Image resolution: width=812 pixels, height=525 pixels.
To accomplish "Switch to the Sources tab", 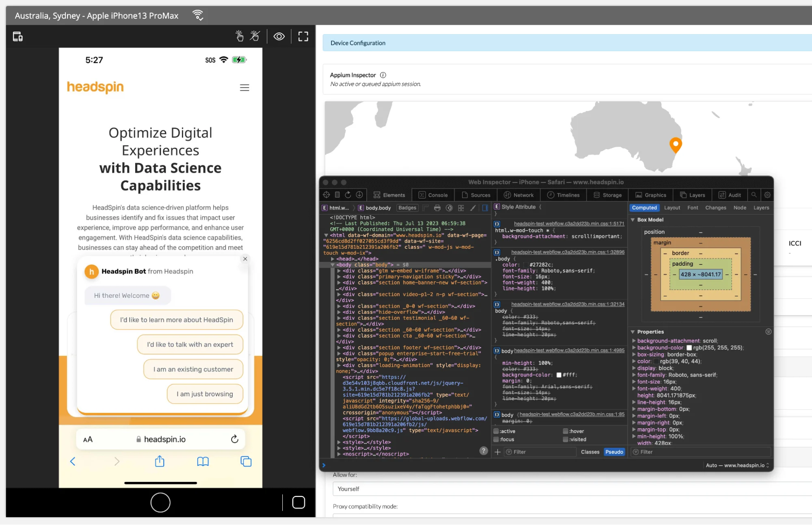I will (476, 195).
